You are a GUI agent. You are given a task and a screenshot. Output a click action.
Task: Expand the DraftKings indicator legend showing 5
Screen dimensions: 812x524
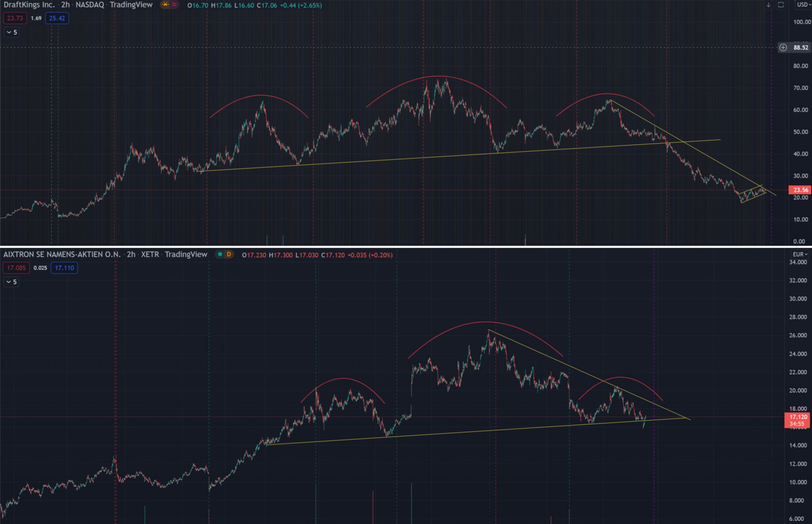click(x=11, y=32)
